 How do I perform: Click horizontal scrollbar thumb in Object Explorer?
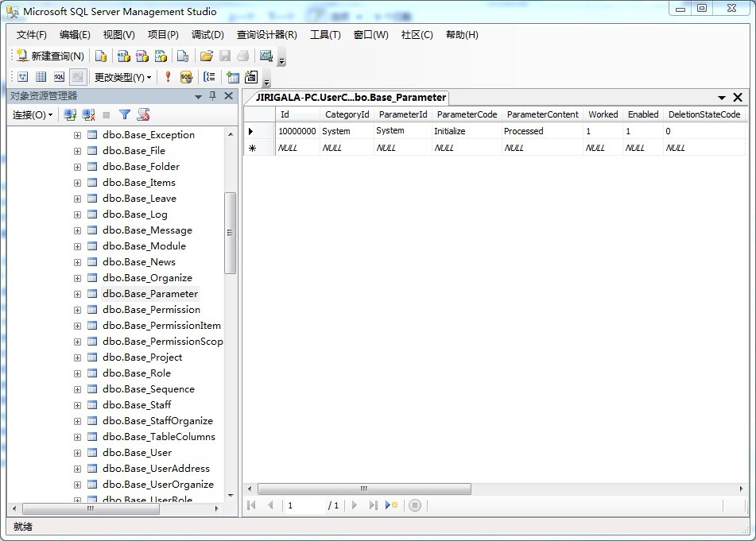[91, 508]
